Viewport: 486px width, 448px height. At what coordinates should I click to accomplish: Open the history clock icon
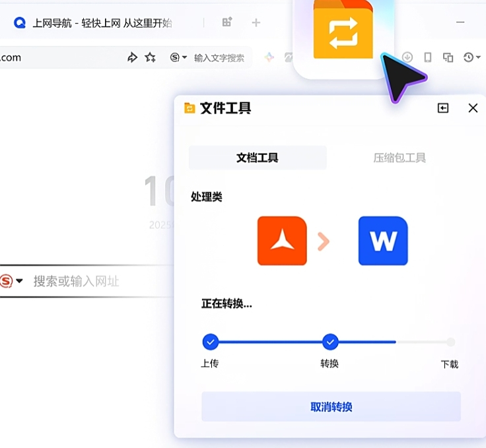tap(468, 57)
